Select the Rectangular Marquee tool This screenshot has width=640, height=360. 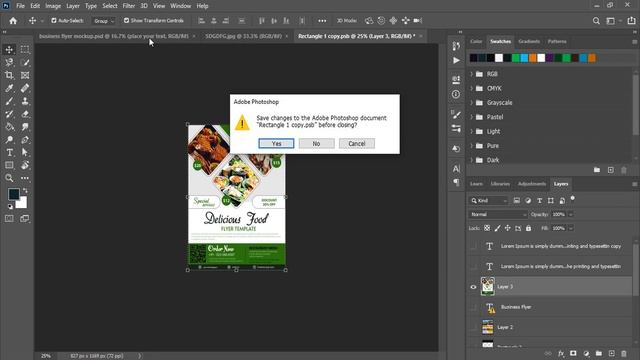[x=25, y=49]
